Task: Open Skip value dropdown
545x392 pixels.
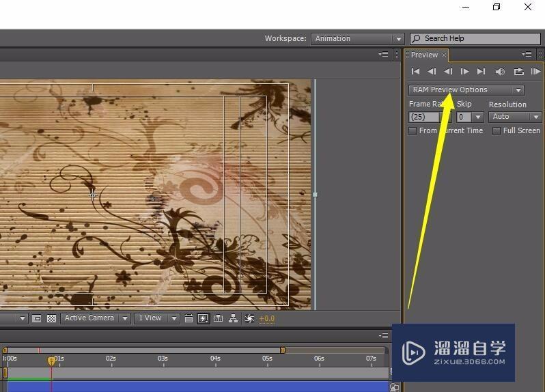Action: 479,117
